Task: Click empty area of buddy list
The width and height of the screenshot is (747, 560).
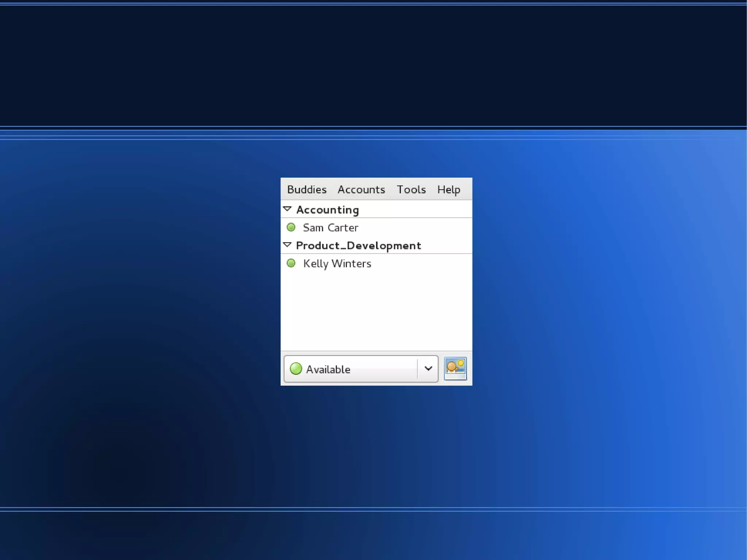Action: click(x=376, y=310)
